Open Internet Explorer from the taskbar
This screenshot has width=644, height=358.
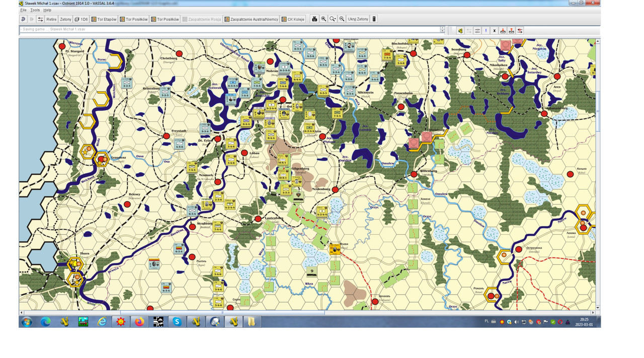point(102,322)
